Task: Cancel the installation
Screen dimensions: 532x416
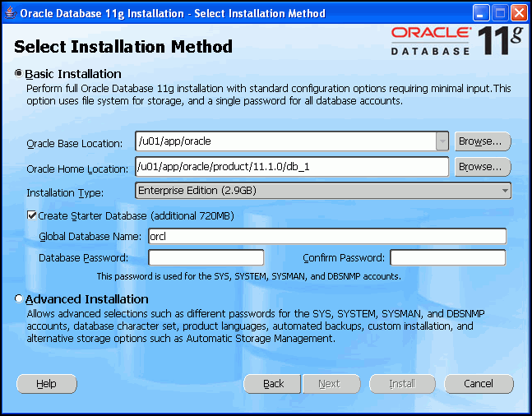Action: [479, 384]
